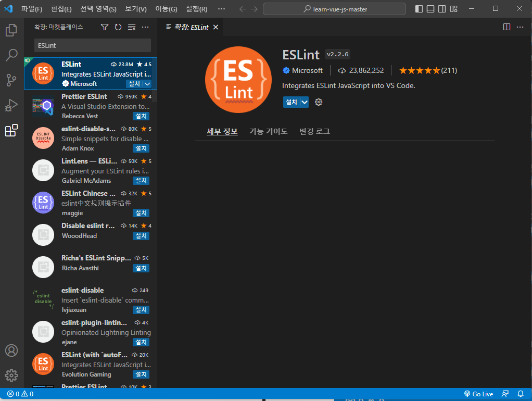Toggle primary sidebar layout icon
The width and height of the screenshot is (532, 401).
419,9
